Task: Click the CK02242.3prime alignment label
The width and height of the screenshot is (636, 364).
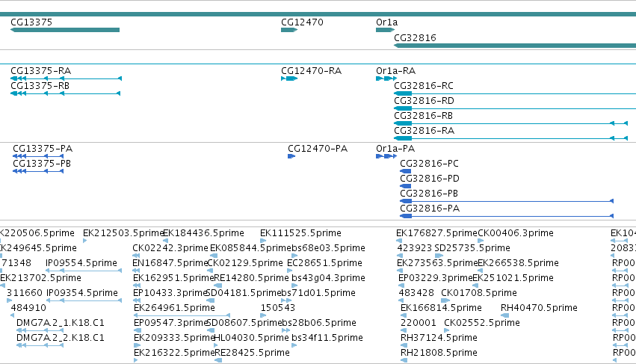Action: [170, 248]
